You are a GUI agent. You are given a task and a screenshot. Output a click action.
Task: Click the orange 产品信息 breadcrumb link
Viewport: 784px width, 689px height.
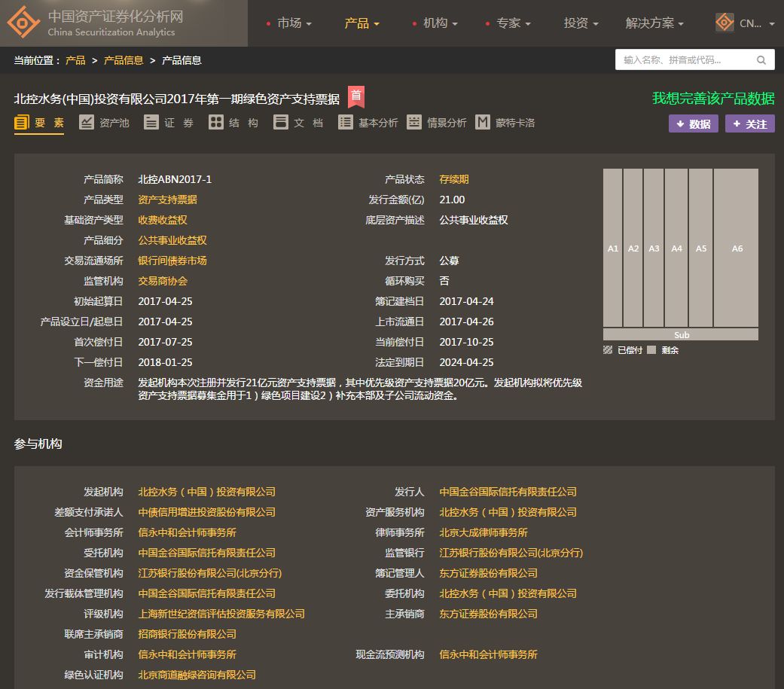(x=124, y=60)
